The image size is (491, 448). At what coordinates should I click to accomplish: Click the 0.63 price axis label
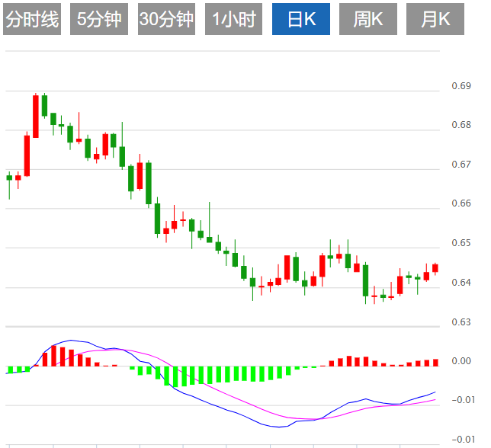click(x=461, y=322)
